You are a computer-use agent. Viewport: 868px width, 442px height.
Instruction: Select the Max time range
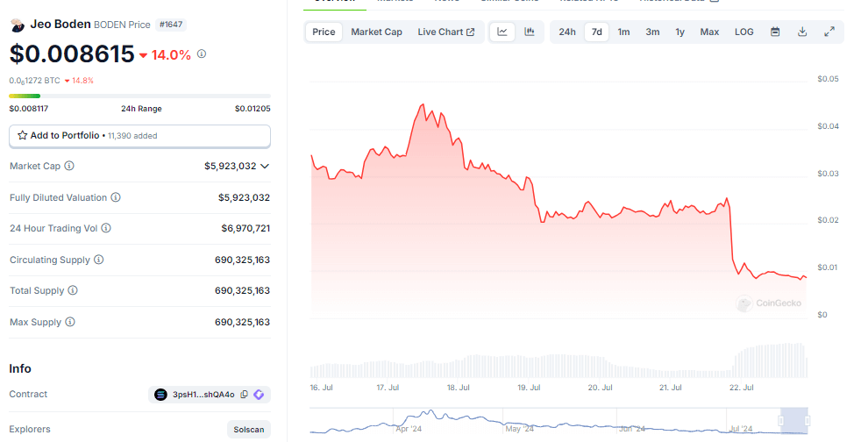pyautogui.click(x=709, y=32)
